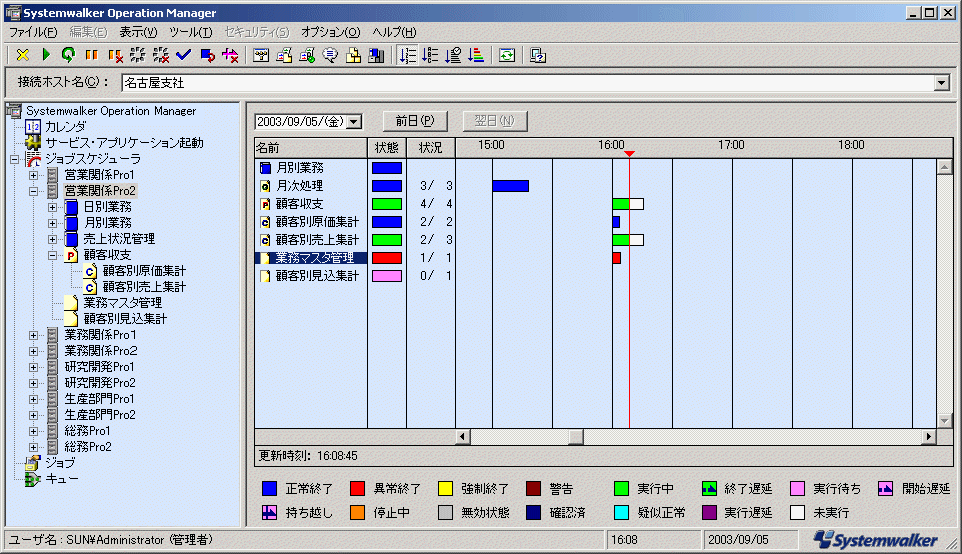Click the dotted-square disable icon
The image size is (962, 554).
click(137, 55)
